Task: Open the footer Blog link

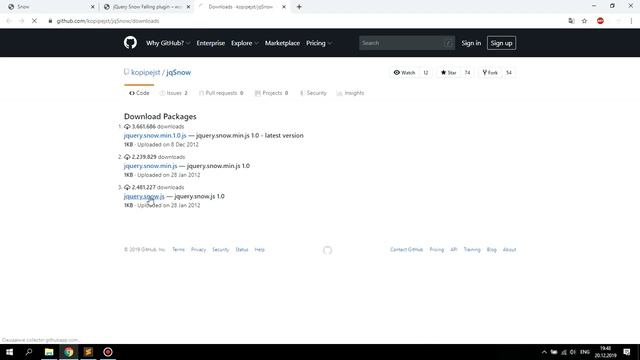Action: 491,249
